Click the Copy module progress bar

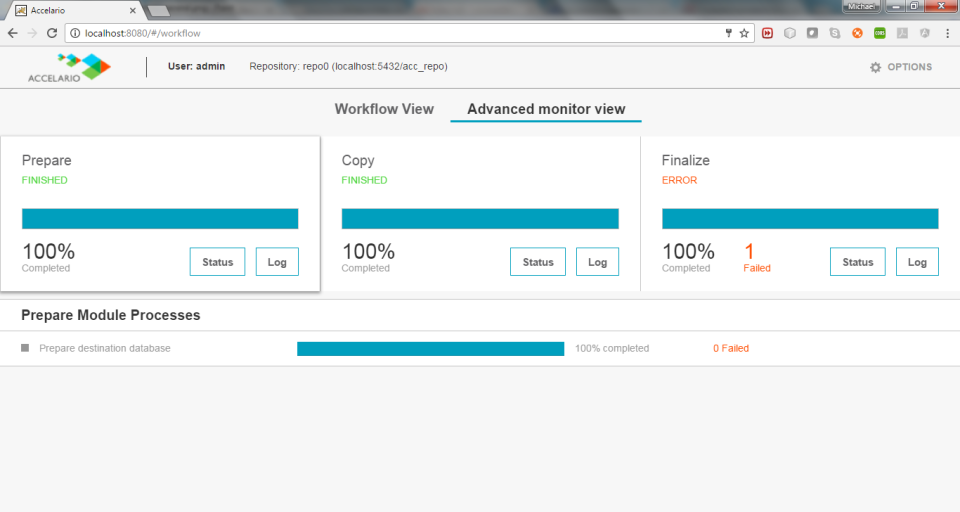(x=480, y=219)
